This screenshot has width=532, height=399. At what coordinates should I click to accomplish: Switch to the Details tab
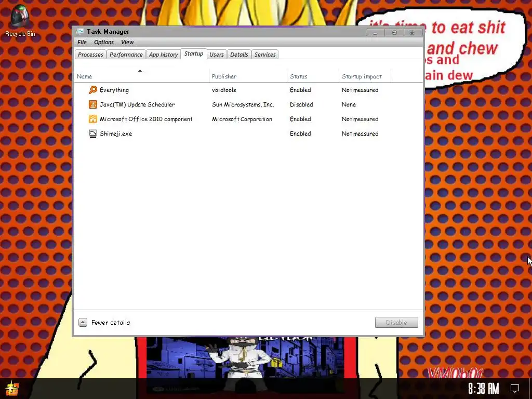pos(239,55)
